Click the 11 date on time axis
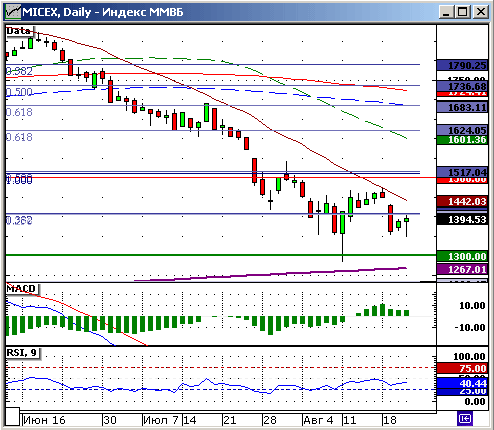 pyautogui.click(x=350, y=420)
